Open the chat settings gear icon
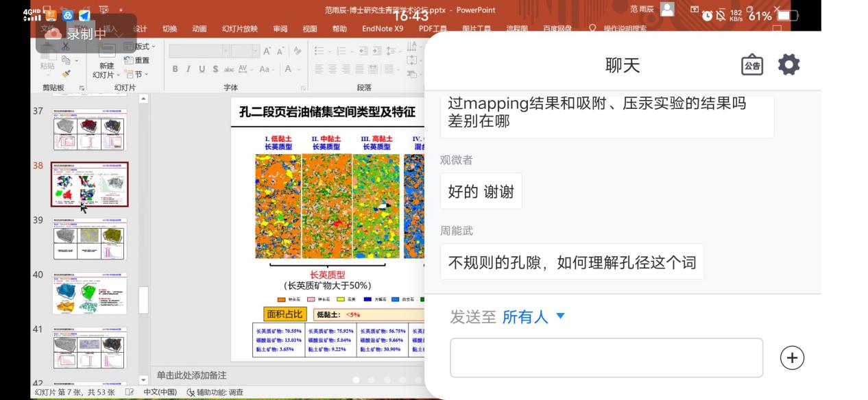 click(x=788, y=65)
